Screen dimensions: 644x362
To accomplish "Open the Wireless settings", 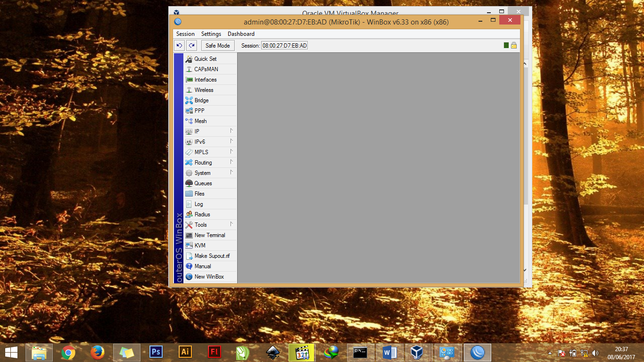I will 210,90.
